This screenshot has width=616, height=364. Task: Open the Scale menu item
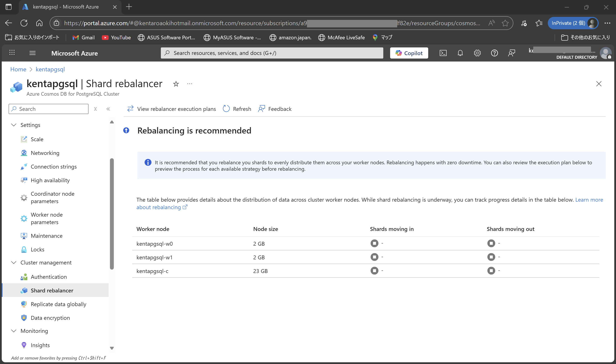tap(37, 139)
